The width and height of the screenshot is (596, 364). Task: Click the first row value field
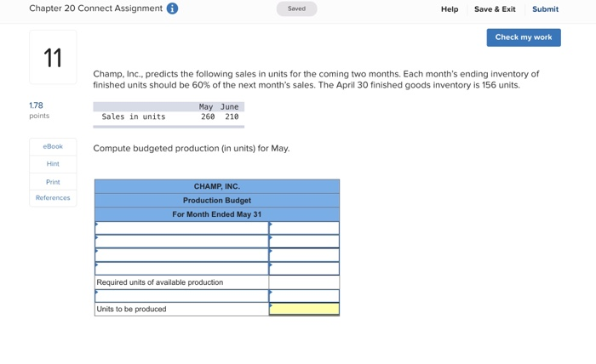tap(304, 228)
